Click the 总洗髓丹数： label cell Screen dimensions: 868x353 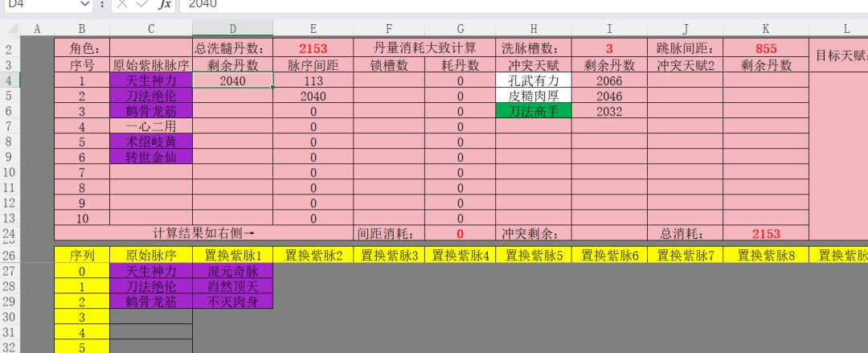[232, 48]
